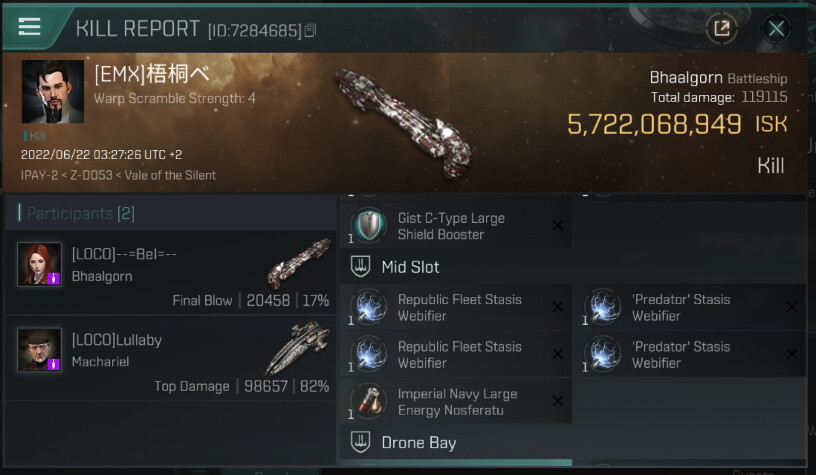The width and height of the screenshot is (816, 475).
Task: Click the upper 'Predator' Stasis Webifier icon
Action: [603, 307]
